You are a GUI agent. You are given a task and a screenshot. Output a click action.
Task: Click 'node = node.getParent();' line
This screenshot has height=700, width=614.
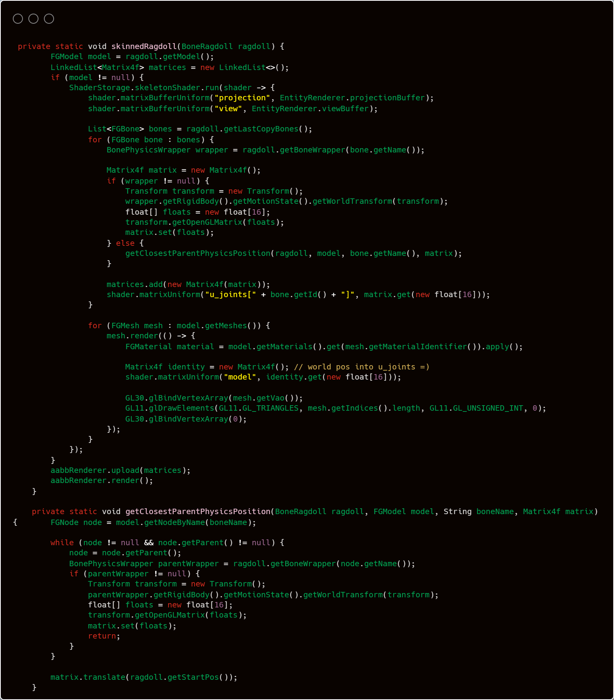(x=126, y=553)
